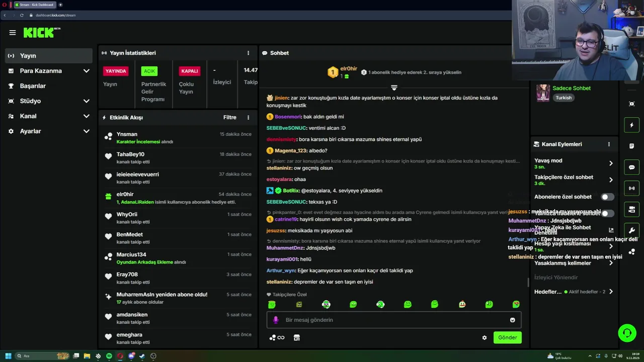Open the emoji picker in message box

coord(512,320)
